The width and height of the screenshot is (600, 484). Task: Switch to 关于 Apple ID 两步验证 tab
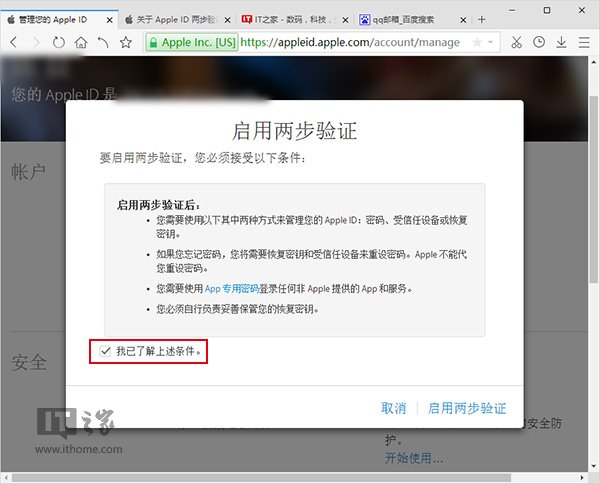point(176,20)
